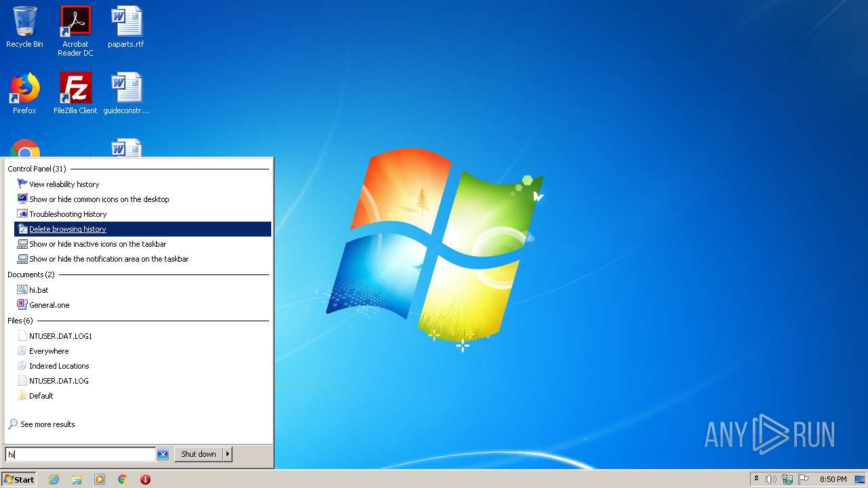Click the Start button
The width and height of the screenshot is (868, 488).
coord(19,479)
